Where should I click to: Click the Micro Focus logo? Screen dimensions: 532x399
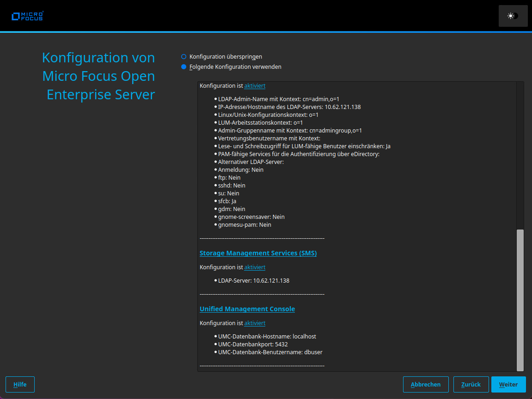[27, 15]
